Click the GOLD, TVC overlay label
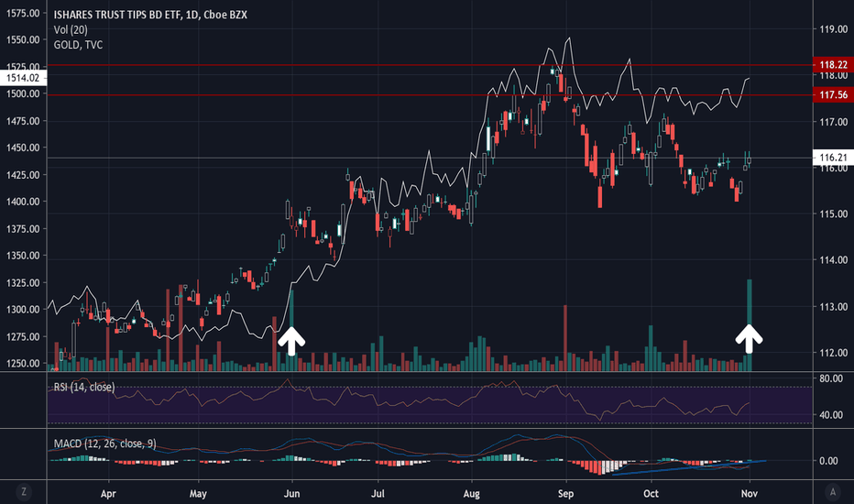The height and width of the screenshot is (504, 854). pos(78,45)
